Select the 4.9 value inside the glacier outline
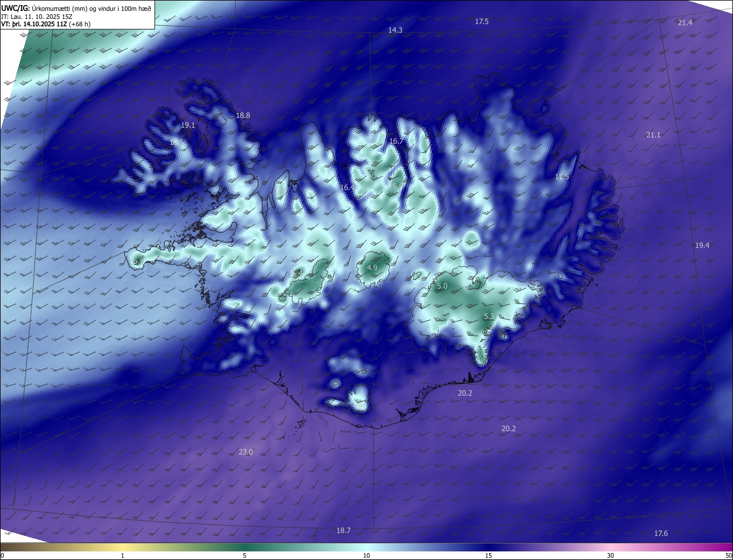 point(372,267)
